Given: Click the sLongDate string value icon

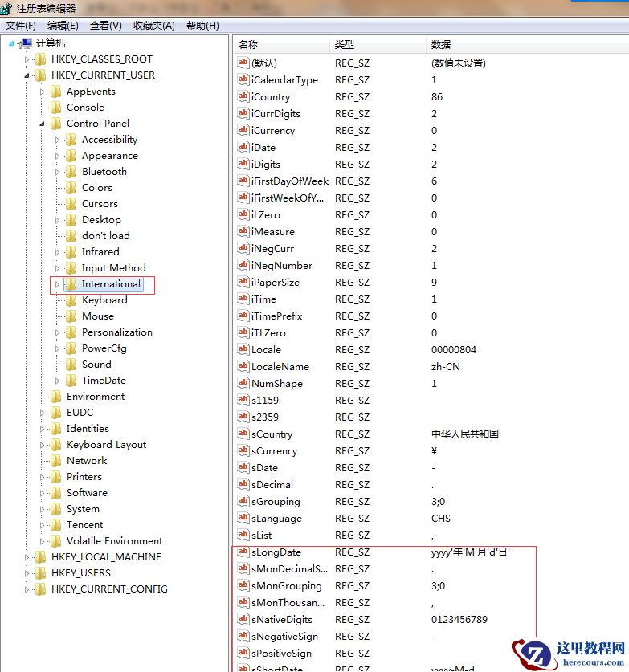Looking at the screenshot, I should click(243, 552).
